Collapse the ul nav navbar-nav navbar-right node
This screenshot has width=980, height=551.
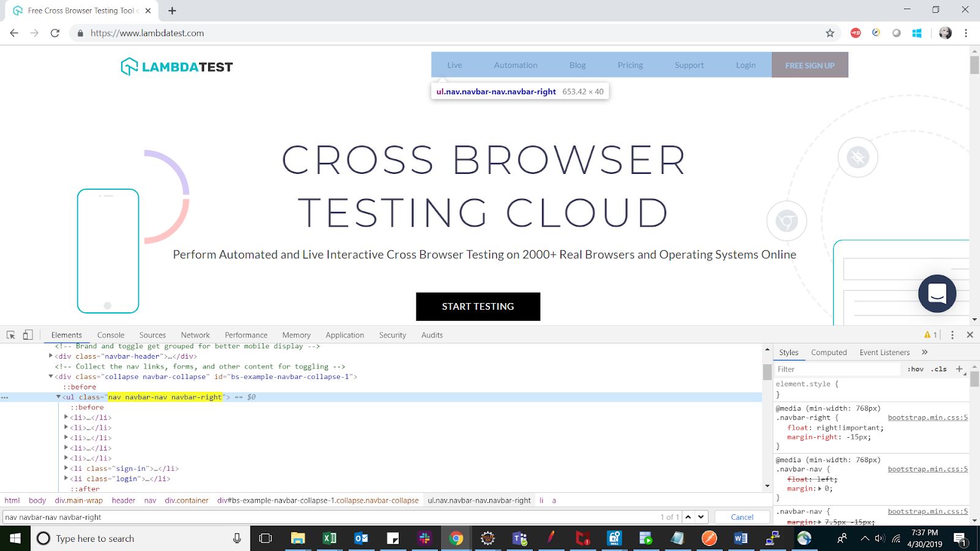pyautogui.click(x=58, y=397)
